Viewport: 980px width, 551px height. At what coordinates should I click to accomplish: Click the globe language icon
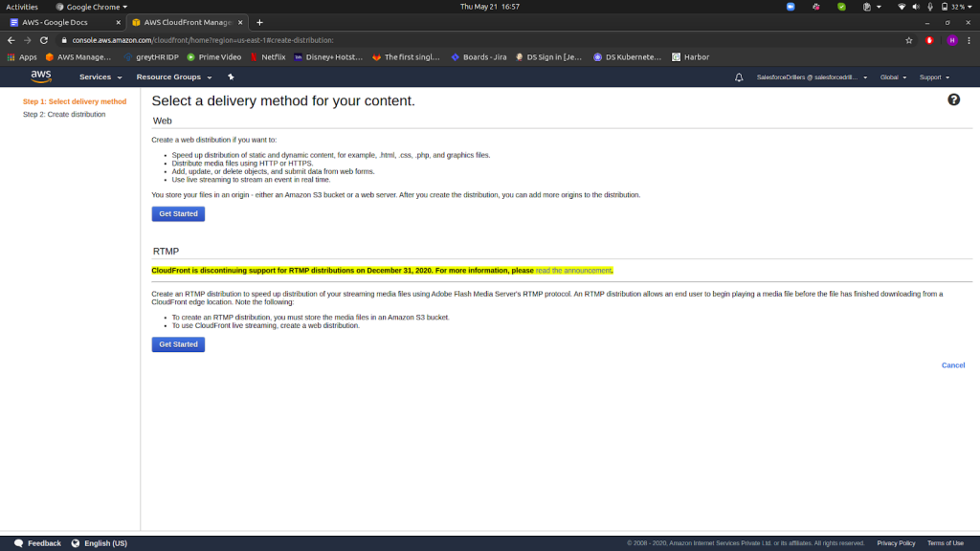point(76,543)
